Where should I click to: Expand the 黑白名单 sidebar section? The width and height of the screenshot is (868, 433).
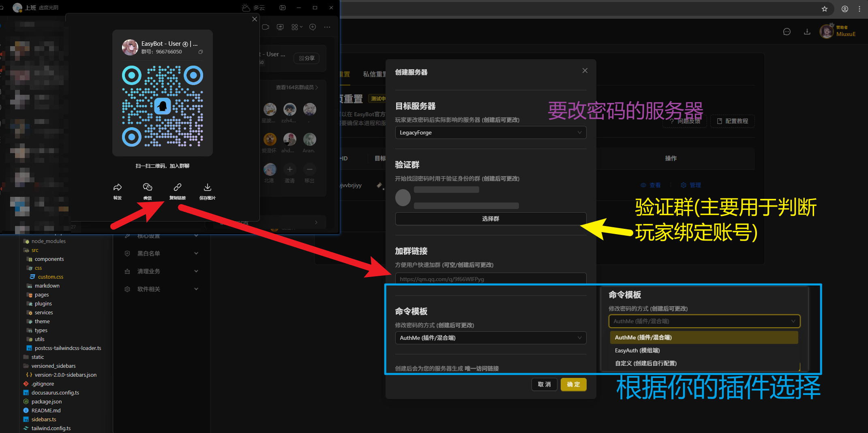click(x=161, y=254)
